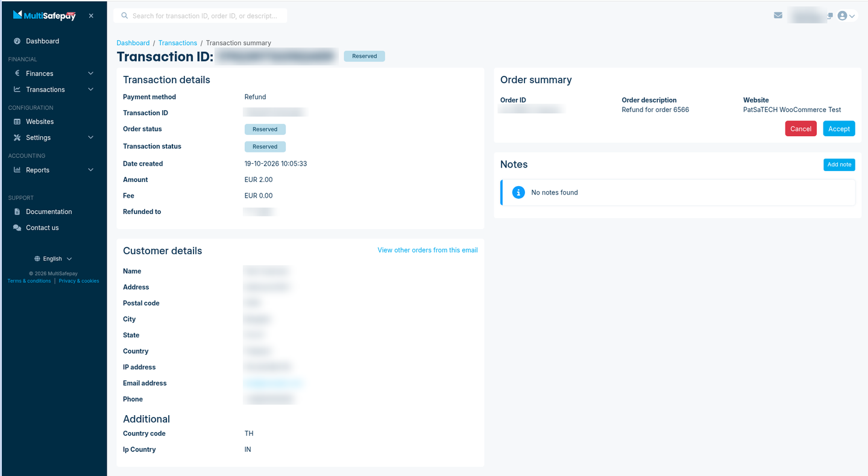Click the grid icon beside Websites
The height and width of the screenshot is (476, 868).
17,122
